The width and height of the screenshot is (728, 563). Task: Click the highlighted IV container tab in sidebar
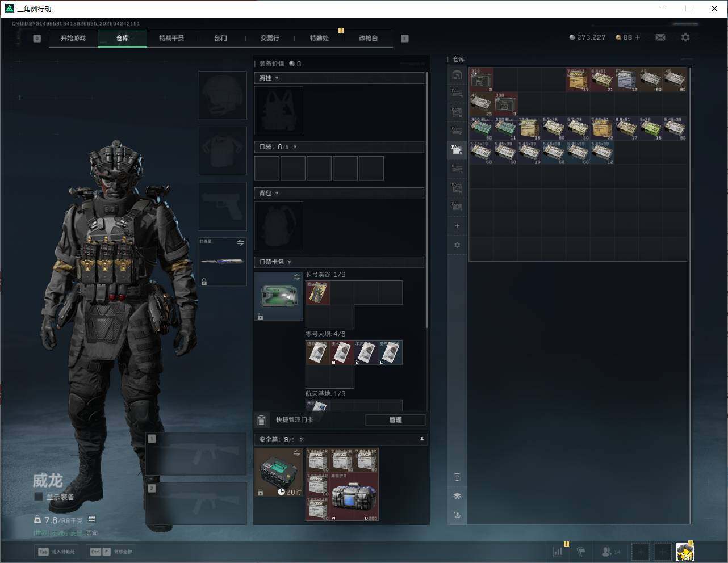coord(457,150)
